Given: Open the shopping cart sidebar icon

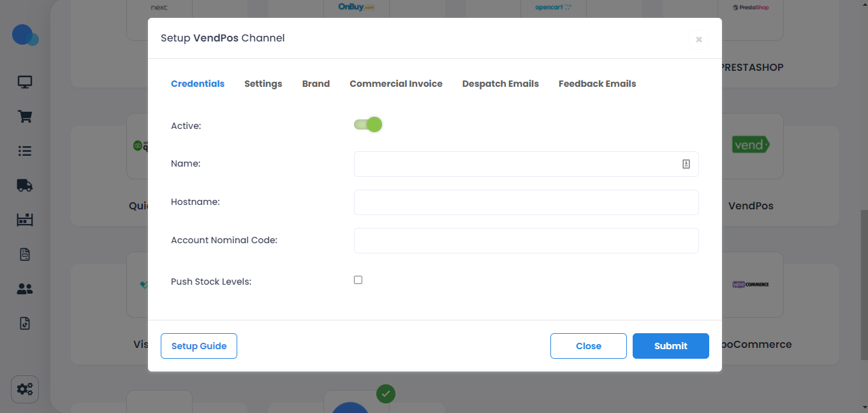Looking at the screenshot, I should (x=25, y=117).
